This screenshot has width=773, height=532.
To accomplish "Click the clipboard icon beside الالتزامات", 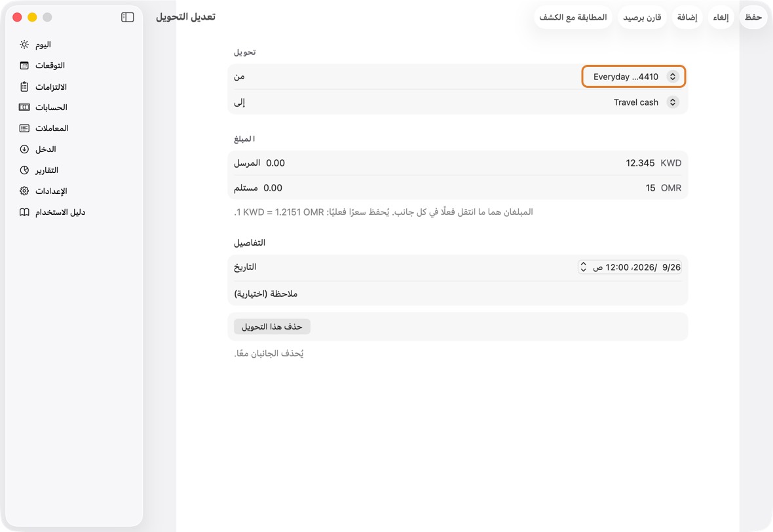I will (x=24, y=86).
